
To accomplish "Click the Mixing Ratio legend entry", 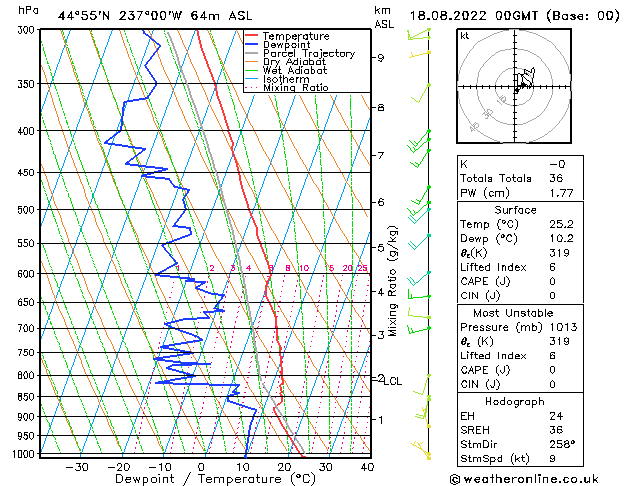I will pyautogui.click(x=300, y=88).
